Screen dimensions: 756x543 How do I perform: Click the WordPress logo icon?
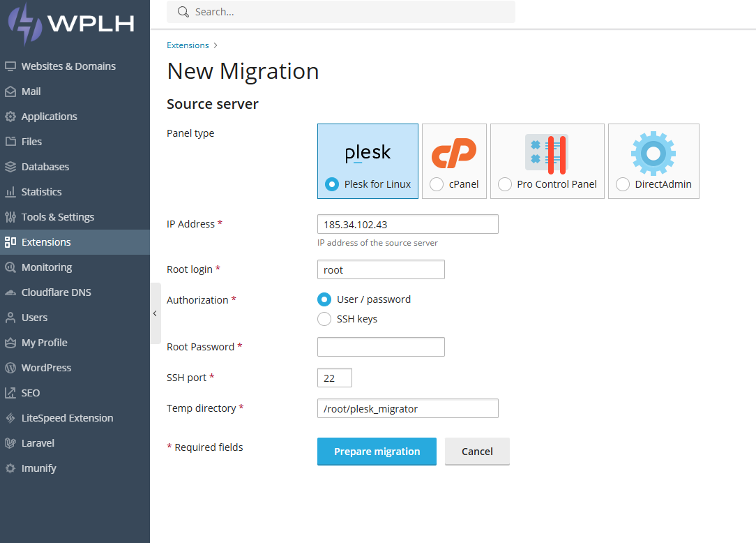click(x=10, y=367)
